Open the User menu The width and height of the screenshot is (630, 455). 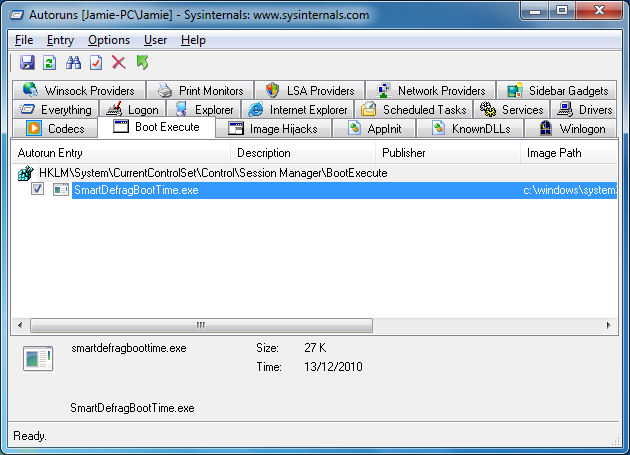click(x=155, y=40)
